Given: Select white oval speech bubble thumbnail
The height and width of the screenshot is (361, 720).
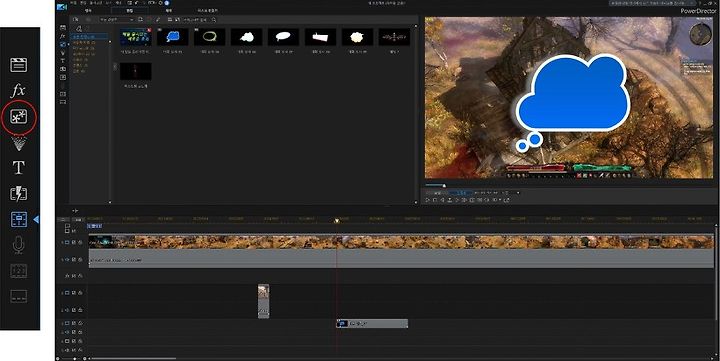Looking at the screenshot, I should pyautogui.click(x=283, y=37).
